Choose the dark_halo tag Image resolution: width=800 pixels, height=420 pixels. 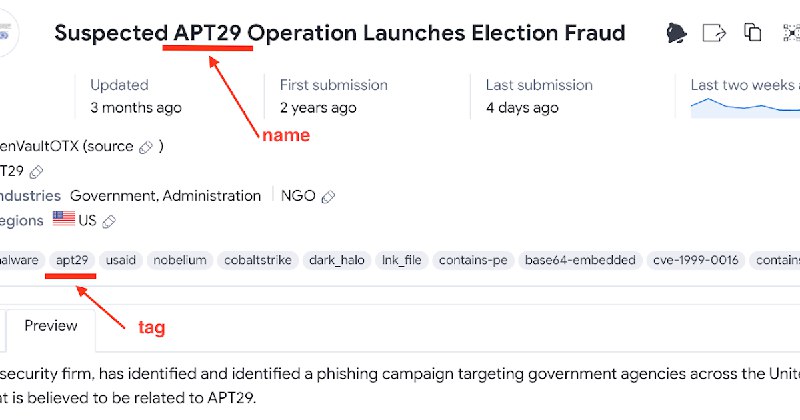(x=337, y=260)
